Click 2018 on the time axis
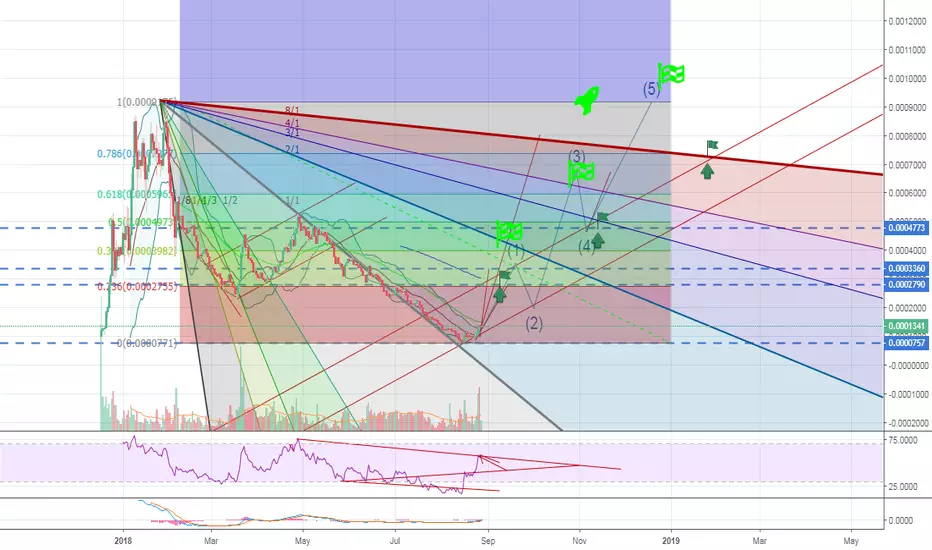This screenshot has width=932, height=550. click(x=123, y=540)
